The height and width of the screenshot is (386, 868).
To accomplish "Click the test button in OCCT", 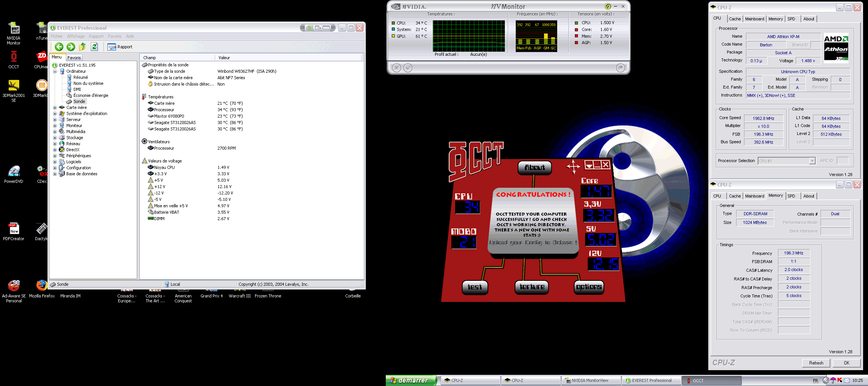I will pyautogui.click(x=475, y=287).
